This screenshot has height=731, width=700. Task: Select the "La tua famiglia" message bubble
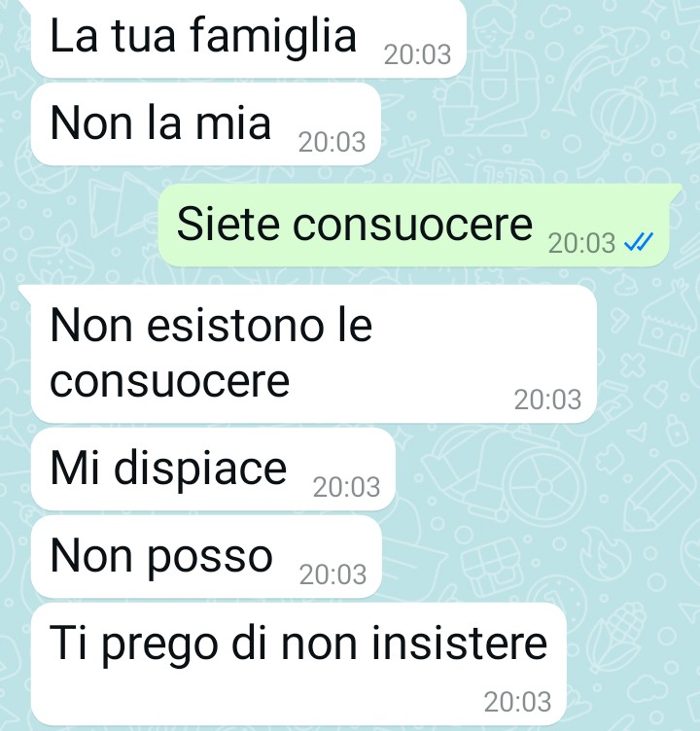coord(249,38)
